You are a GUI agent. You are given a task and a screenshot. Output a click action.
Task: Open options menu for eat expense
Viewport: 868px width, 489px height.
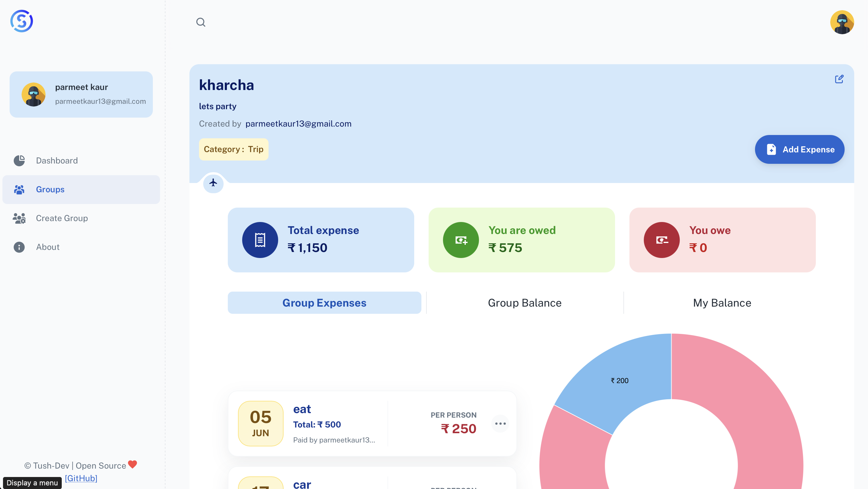(500, 424)
